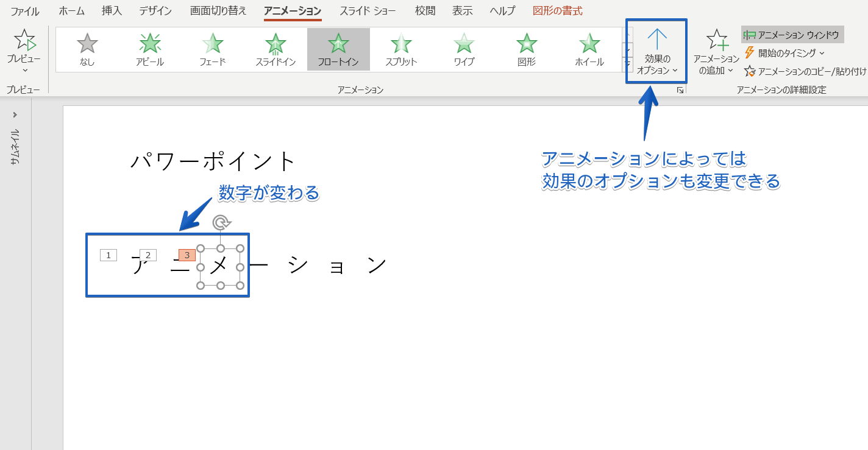Select the ワイプ animation
The height and width of the screenshot is (450, 868).
pyautogui.click(x=464, y=49)
